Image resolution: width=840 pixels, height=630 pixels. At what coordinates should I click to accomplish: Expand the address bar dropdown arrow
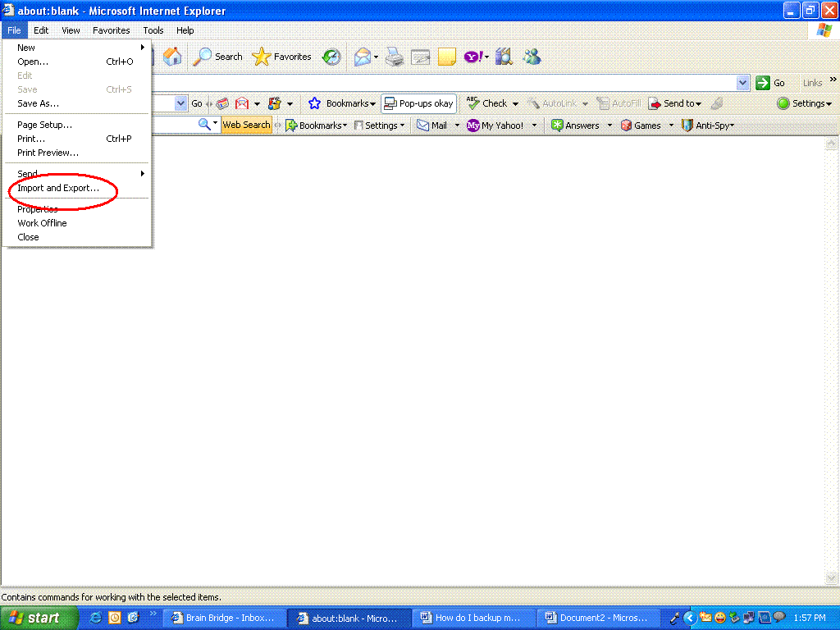742,83
